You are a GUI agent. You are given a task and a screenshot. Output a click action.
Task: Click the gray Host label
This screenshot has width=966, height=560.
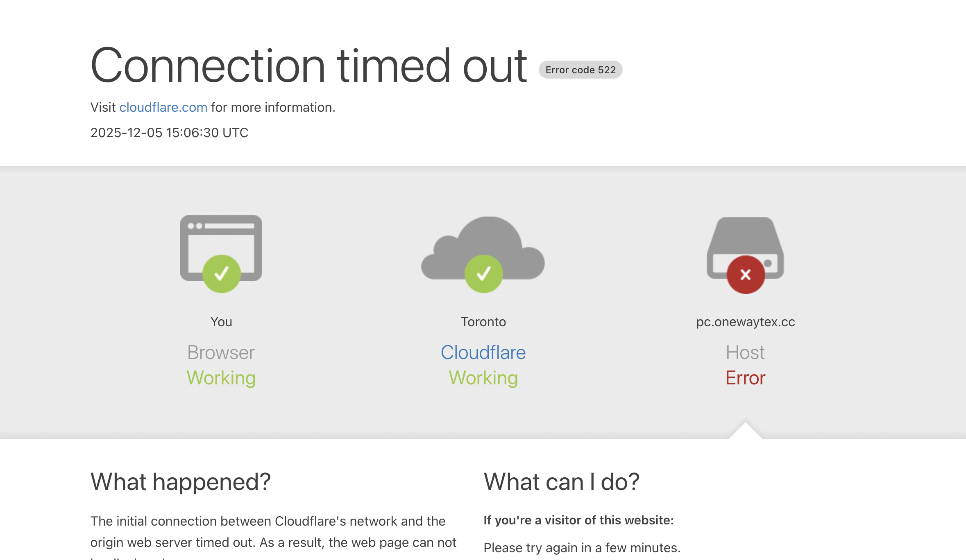(x=745, y=352)
